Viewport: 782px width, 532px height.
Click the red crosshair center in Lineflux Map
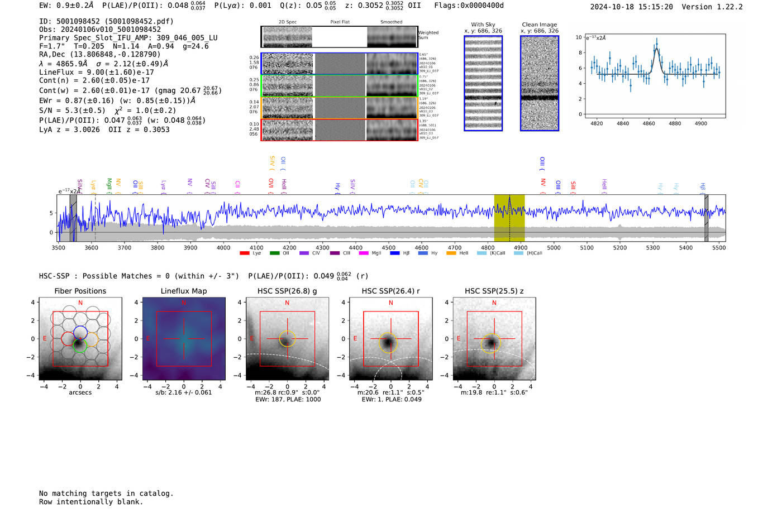click(184, 339)
